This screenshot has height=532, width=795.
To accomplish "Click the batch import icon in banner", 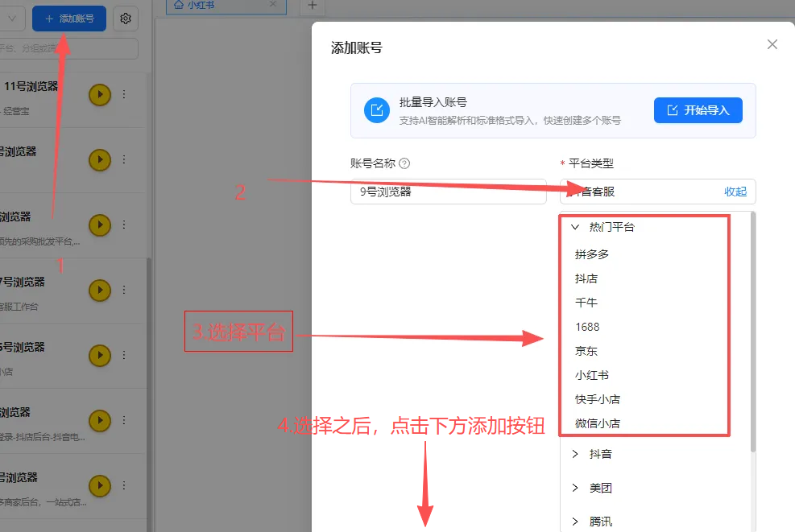I will point(376,110).
